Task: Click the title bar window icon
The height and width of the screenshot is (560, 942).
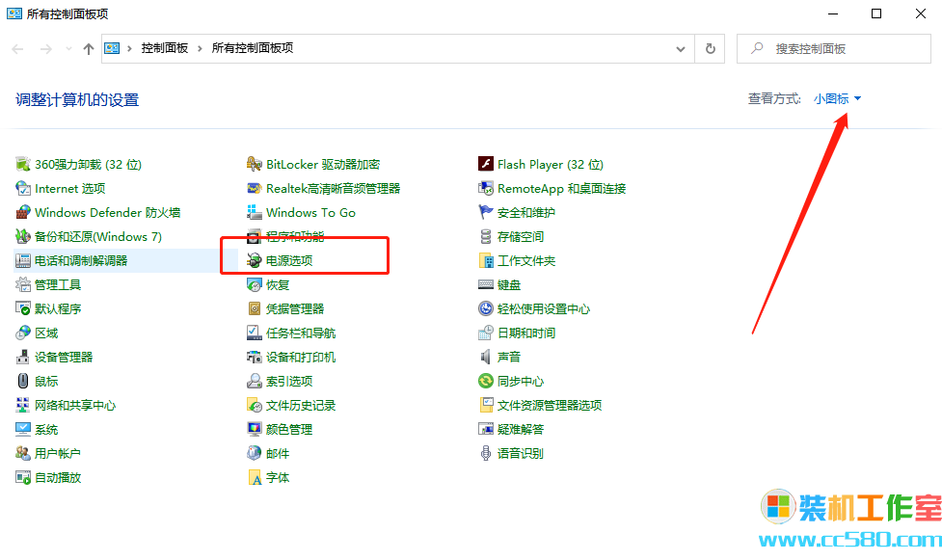Action: (x=14, y=13)
